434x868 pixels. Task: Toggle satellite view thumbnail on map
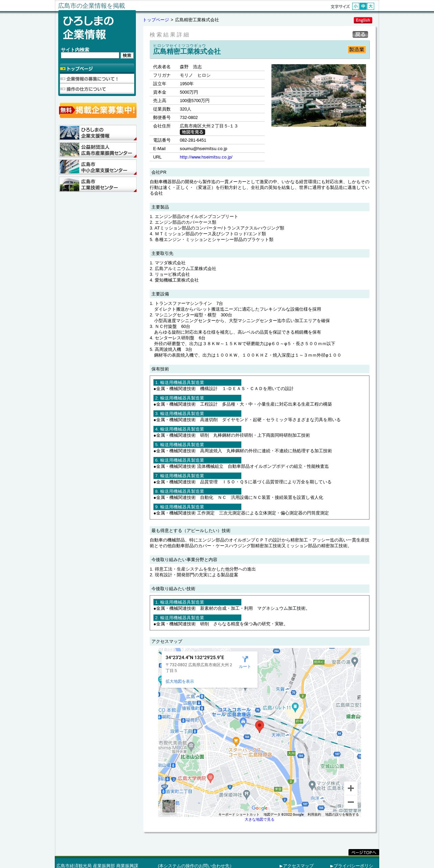click(169, 806)
